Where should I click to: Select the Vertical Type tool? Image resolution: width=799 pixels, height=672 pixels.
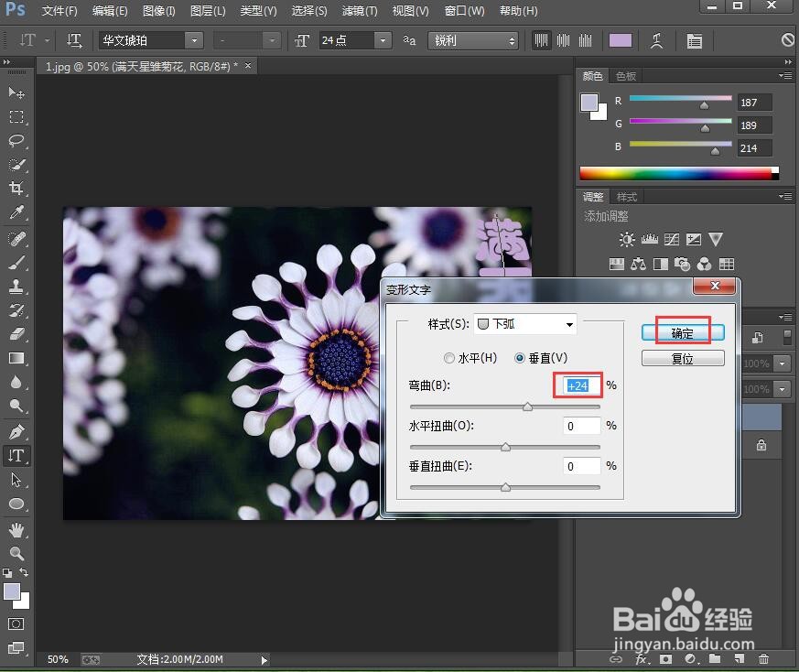pos(16,455)
